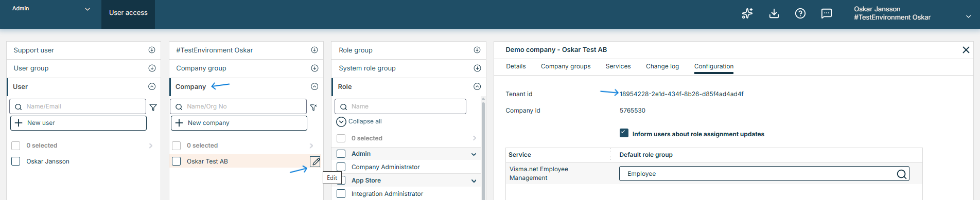This screenshot has width=980, height=200.
Task: Tick the Oskar Test AB checkbox
Action: (x=177, y=161)
